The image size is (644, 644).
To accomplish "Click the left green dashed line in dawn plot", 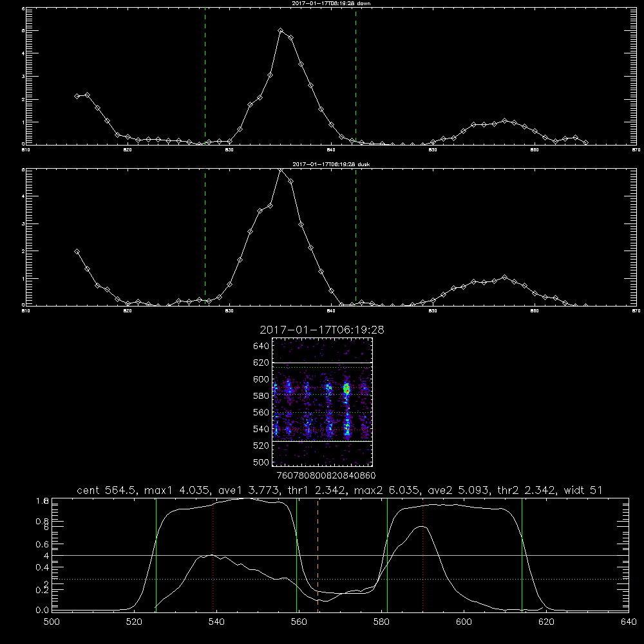I will coord(205,76).
